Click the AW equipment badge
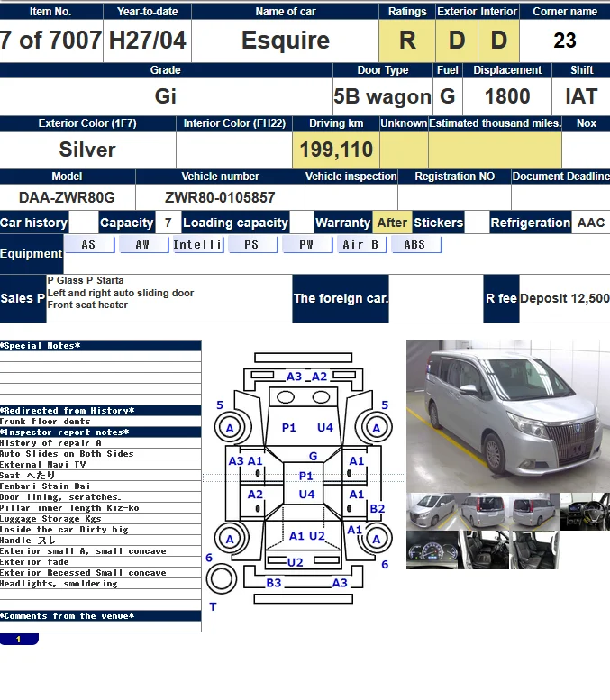 pos(143,245)
